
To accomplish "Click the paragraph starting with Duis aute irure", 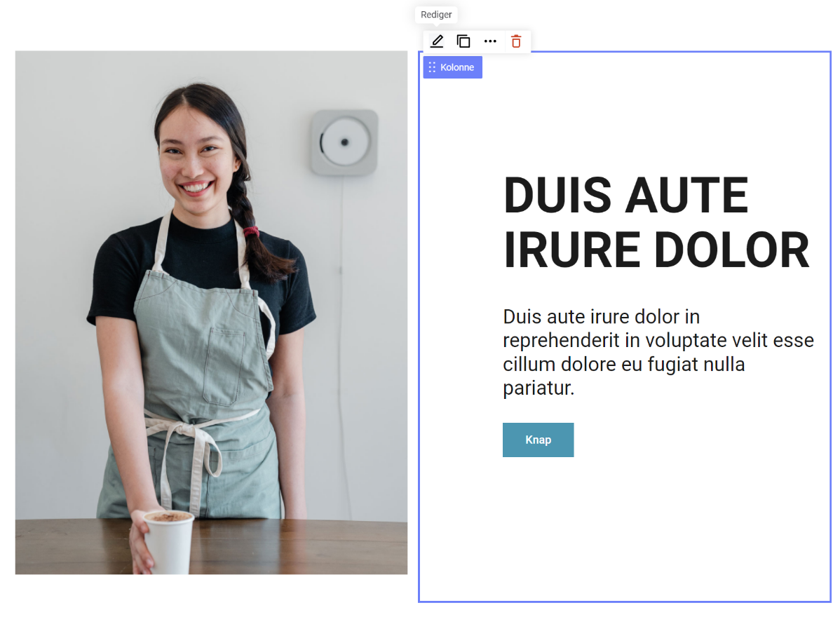I will 658,352.
